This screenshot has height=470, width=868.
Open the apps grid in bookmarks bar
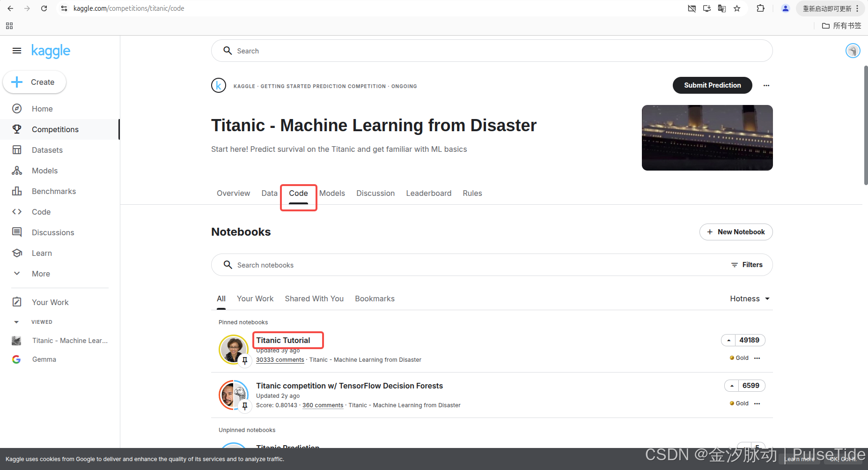[9, 26]
